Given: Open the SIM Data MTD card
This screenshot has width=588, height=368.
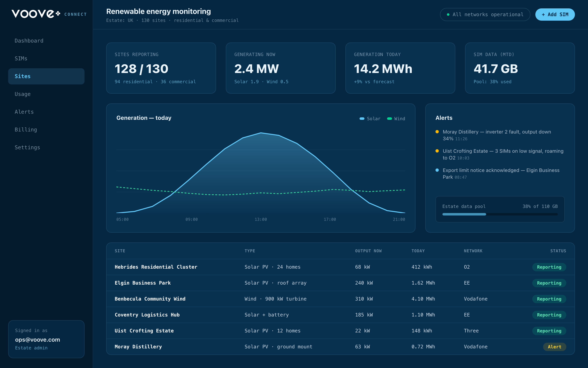Looking at the screenshot, I should pos(520,68).
